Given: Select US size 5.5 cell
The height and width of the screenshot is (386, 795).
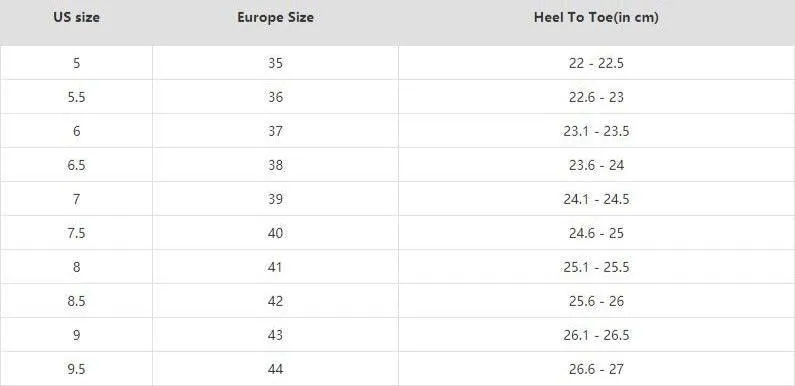Looking at the screenshot, I should pyautogui.click(x=76, y=97).
